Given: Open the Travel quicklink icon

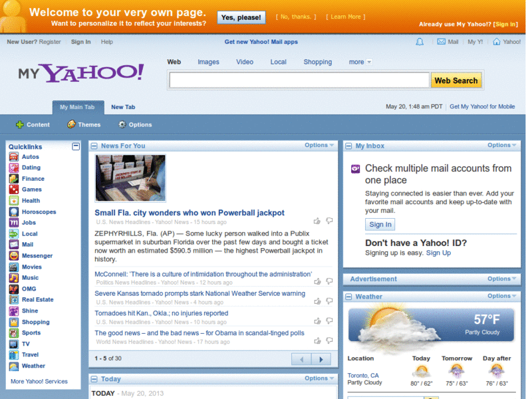Looking at the screenshot, I should pos(14,355).
